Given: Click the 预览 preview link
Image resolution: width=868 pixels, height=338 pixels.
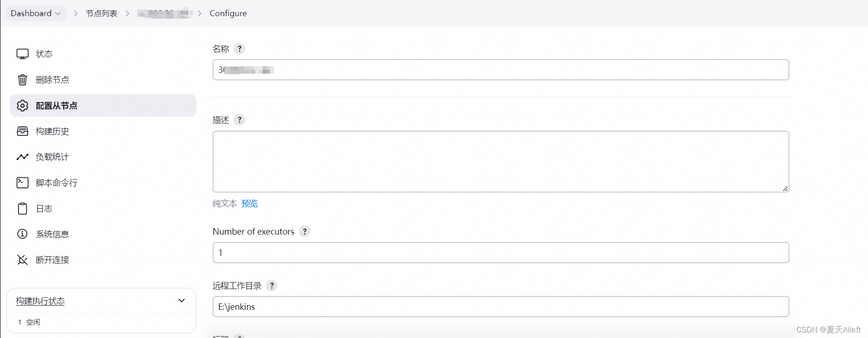Looking at the screenshot, I should (x=250, y=204).
